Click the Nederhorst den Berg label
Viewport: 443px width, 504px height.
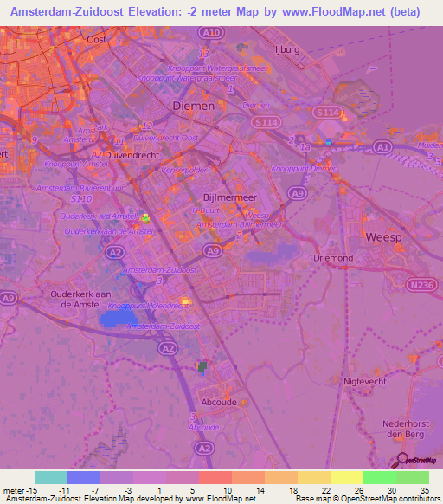[406, 430]
